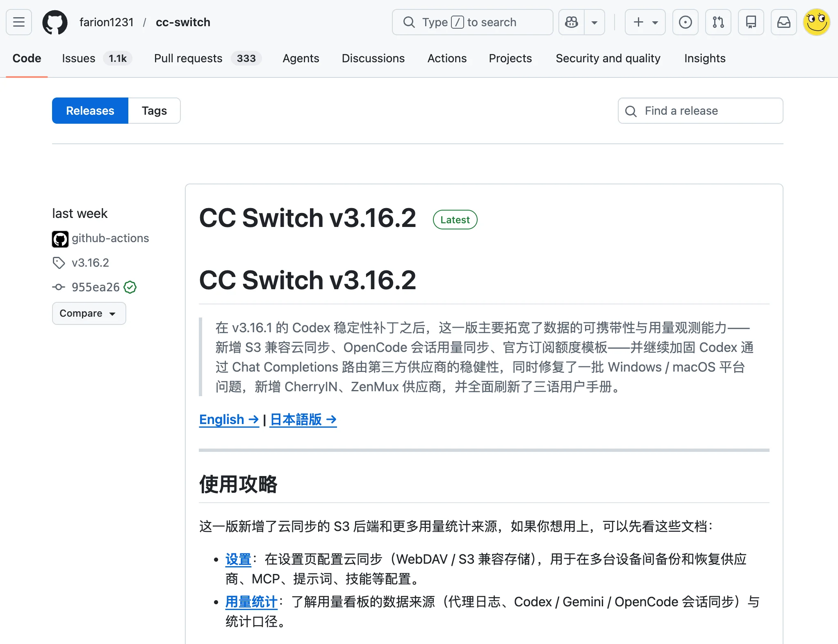Select the Releases button

90,111
